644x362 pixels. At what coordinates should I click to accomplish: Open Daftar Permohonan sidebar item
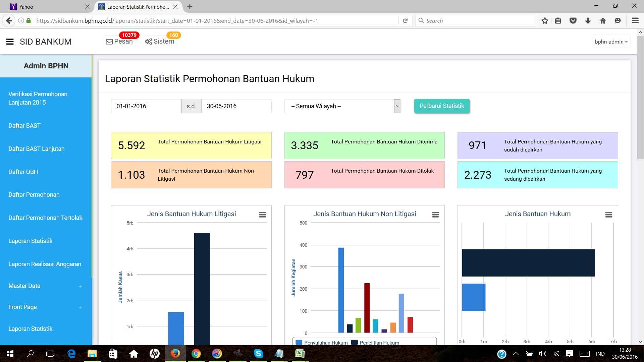[x=34, y=195]
